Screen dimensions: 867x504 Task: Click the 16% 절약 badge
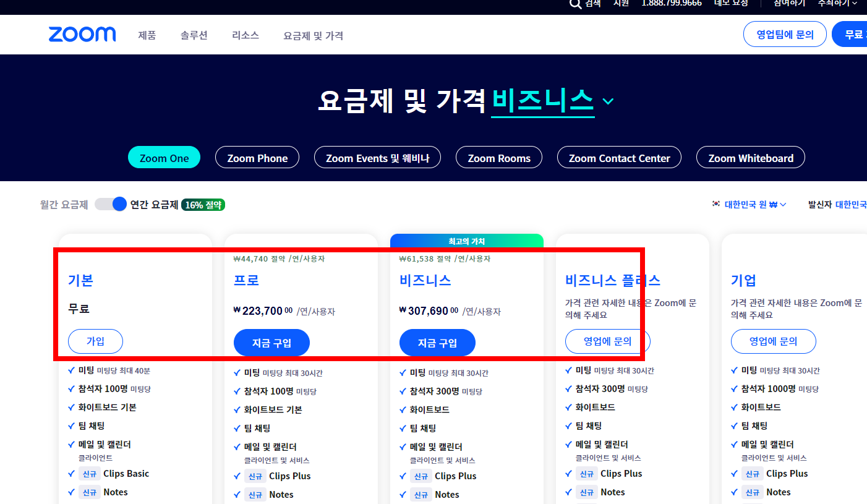click(x=203, y=204)
